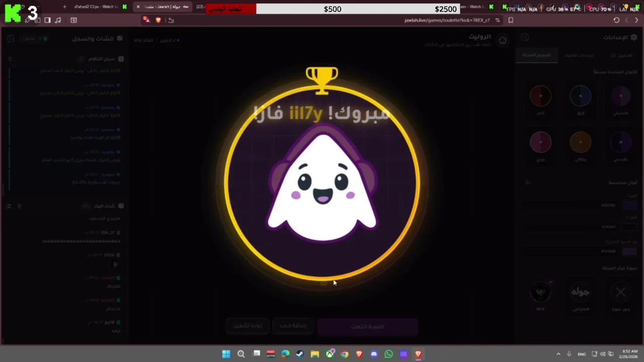Click the add custom color plus icon
The width and height of the screenshot is (644, 362).
[x=527, y=183]
